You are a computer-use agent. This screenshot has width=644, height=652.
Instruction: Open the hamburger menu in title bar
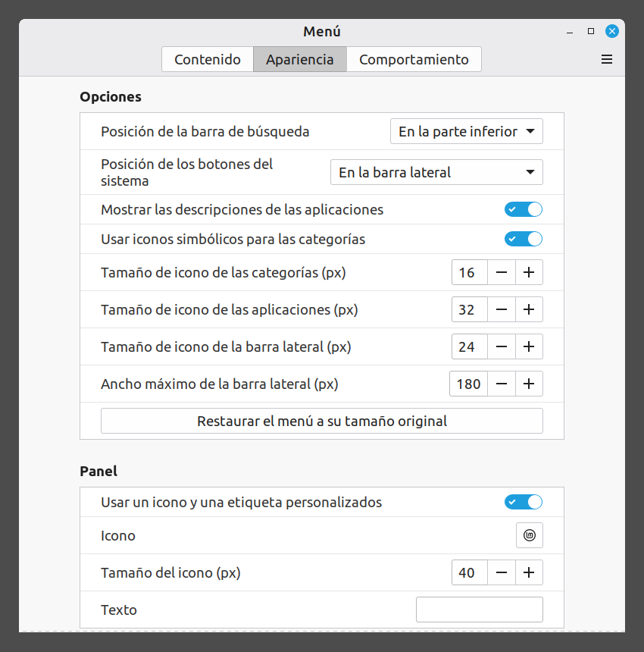[x=606, y=59]
